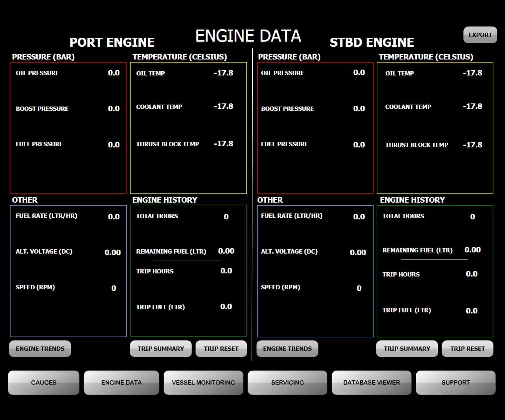Open the SUPPORT page
This screenshot has width=505, height=420.
455,382
